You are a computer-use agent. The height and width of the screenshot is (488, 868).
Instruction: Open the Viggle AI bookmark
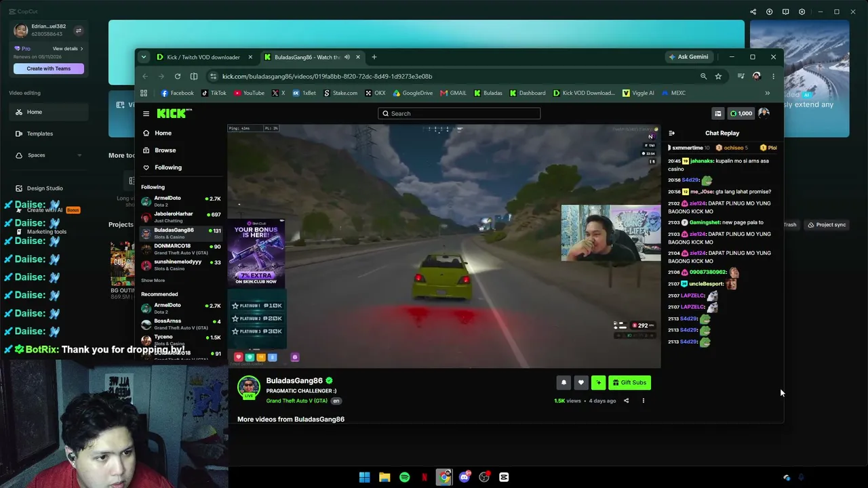(638, 93)
